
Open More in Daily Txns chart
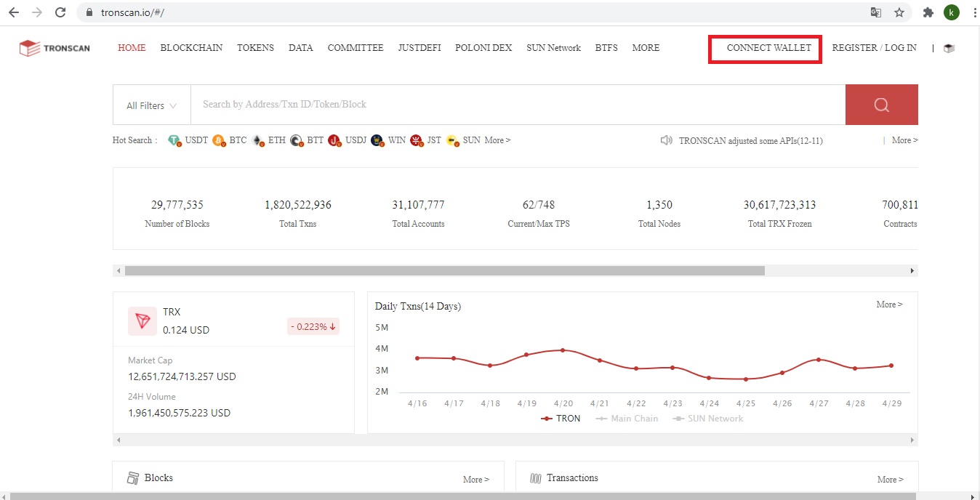(x=889, y=305)
